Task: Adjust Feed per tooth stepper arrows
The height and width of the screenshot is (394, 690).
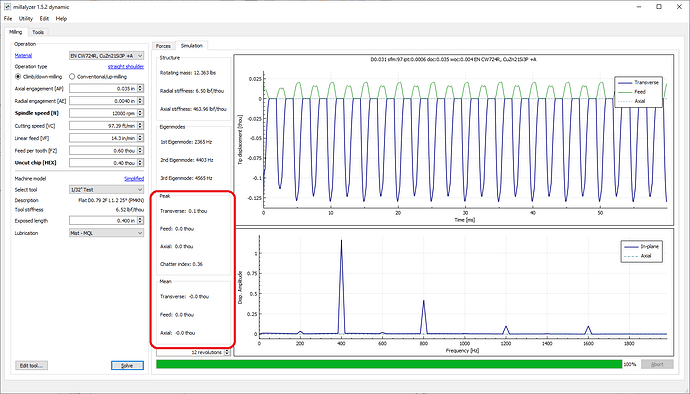Action: tap(140, 151)
